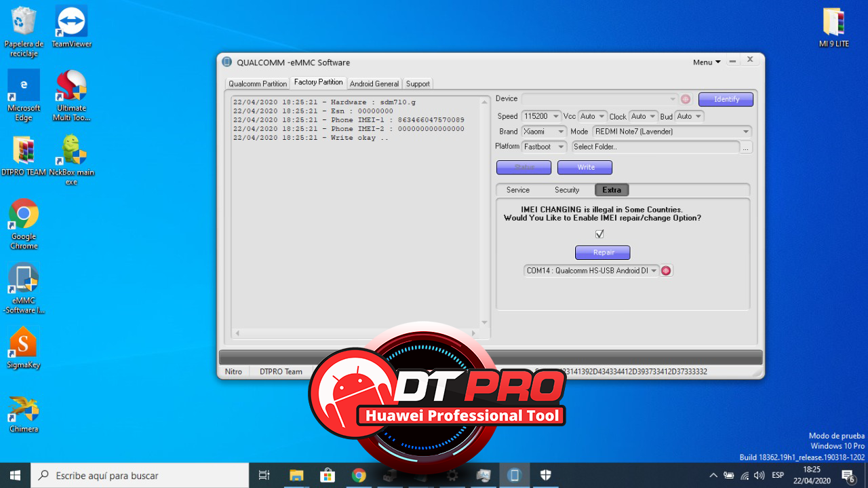Click the Windows search box on taskbar
868x488 pixels.
click(x=141, y=475)
